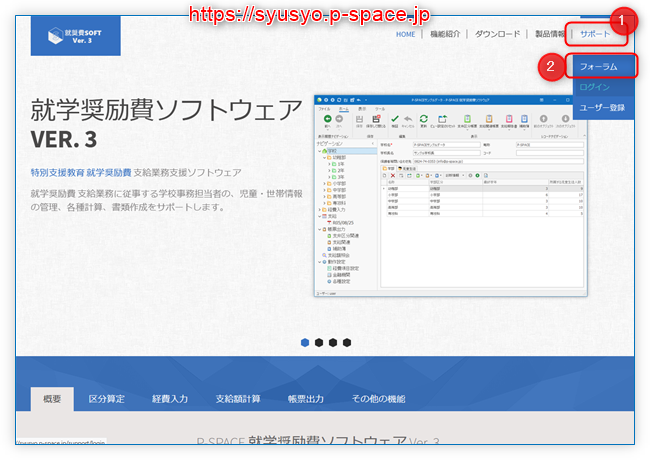Select the second carousel dot
The width and height of the screenshot is (650, 460).
click(x=319, y=343)
